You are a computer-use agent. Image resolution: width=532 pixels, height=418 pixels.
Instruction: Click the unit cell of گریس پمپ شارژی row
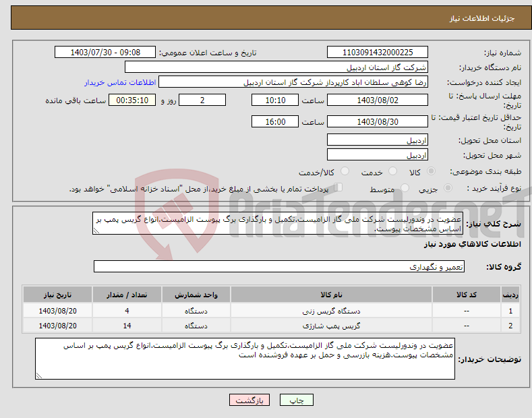tap(196, 326)
